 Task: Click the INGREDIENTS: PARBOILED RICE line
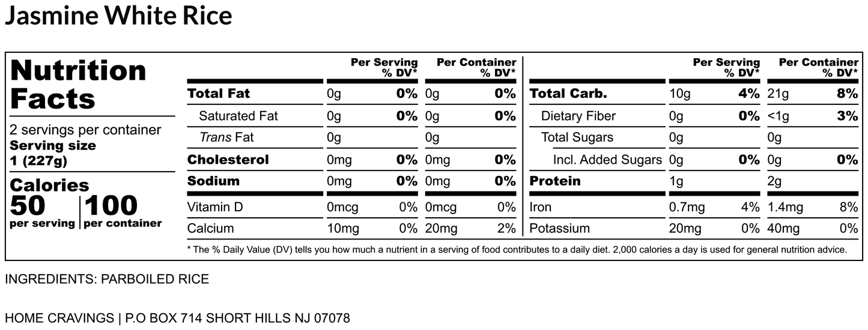[x=107, y=279]
